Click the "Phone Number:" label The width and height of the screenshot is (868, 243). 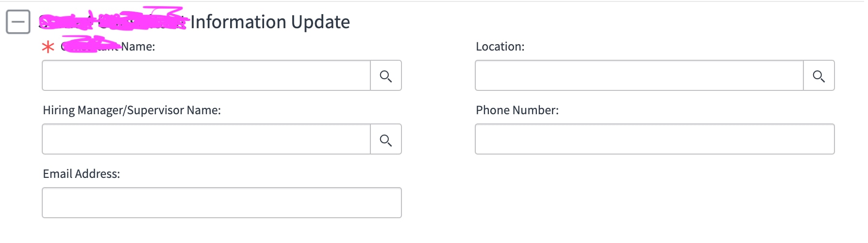(x=517, y=110)
